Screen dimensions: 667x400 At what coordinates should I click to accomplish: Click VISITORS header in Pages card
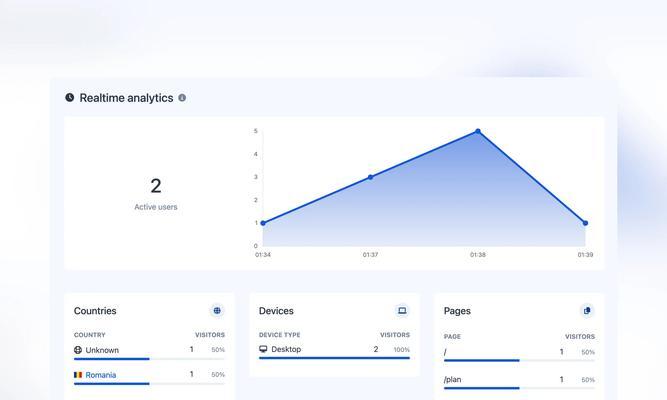click(580, 337)
